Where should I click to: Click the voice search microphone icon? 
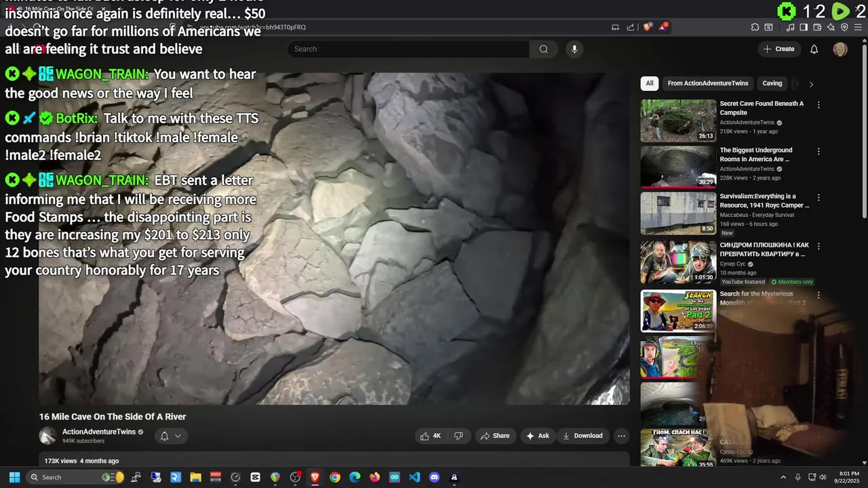(x=574, y=49)
